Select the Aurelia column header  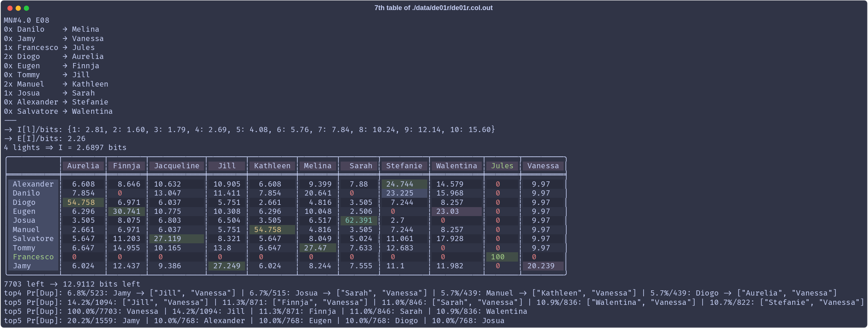click(83, 166)
